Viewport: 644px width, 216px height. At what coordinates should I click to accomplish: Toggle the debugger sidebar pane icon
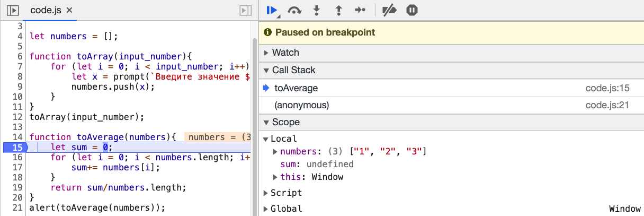point(245,10)
